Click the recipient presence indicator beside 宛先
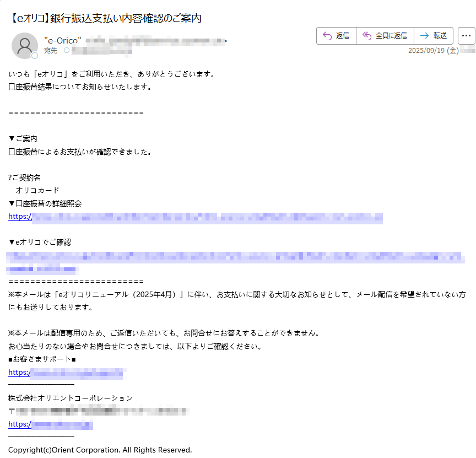This screenshot has width=476, height=458. (x=67, y=51)
